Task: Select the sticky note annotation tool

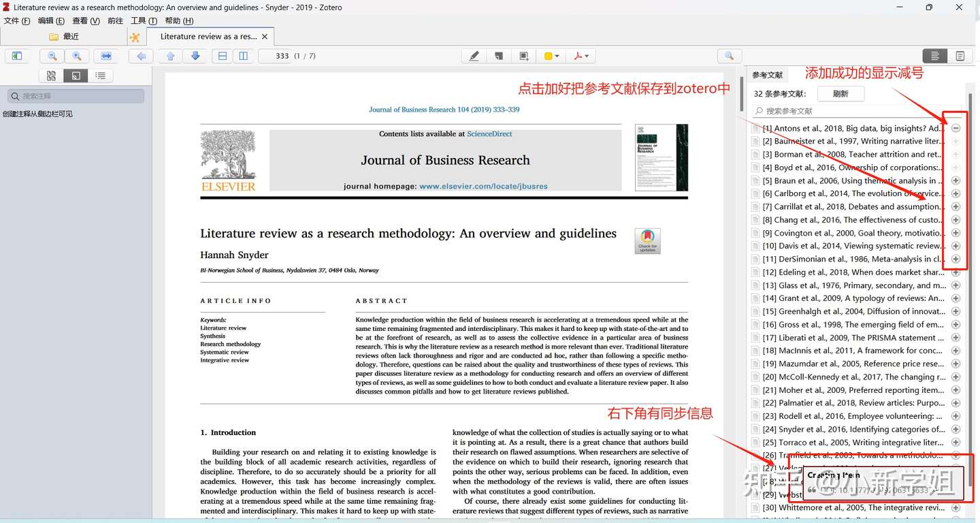Action: tap(499, 56)
